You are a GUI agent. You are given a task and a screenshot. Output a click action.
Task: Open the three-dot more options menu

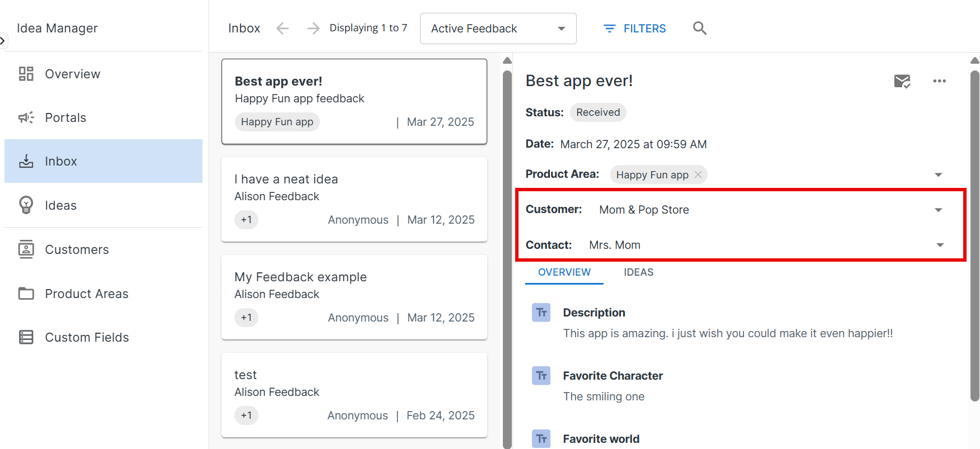[x=939, y=81]
